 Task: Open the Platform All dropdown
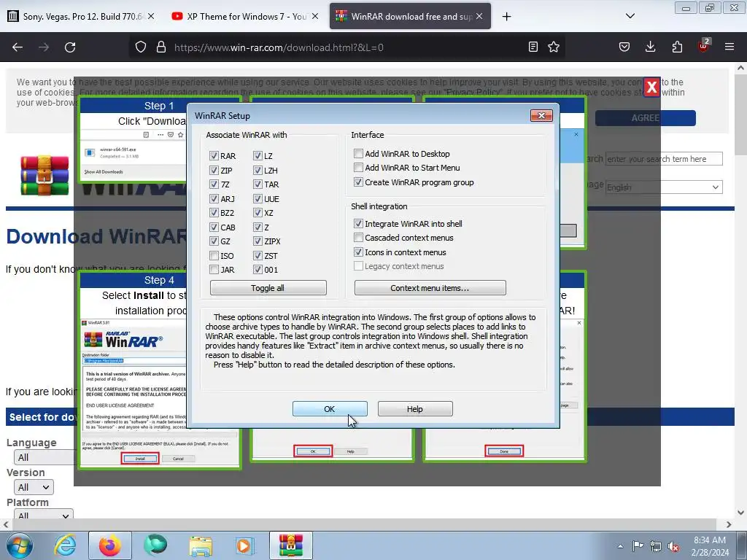click(x=43, y=516)
